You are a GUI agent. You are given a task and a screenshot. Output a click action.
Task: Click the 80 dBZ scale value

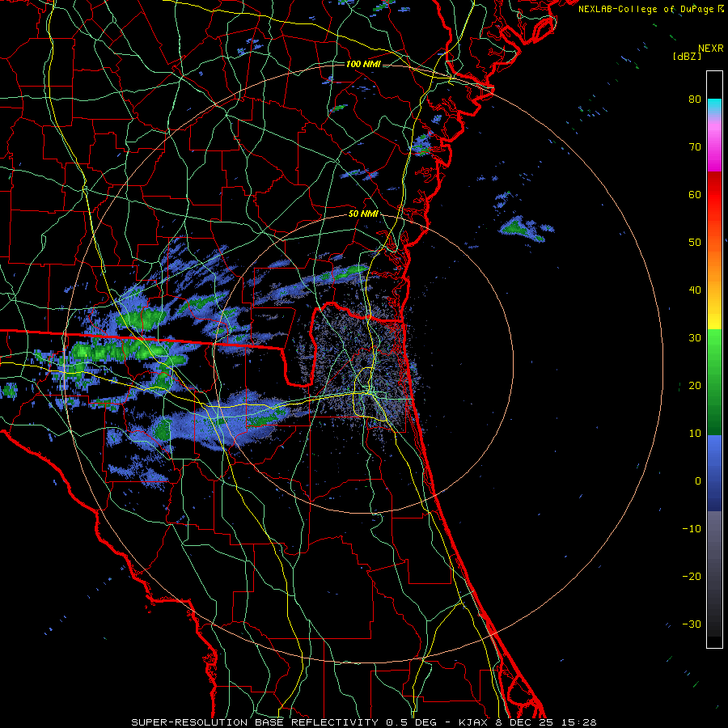(x=695, y=99)
